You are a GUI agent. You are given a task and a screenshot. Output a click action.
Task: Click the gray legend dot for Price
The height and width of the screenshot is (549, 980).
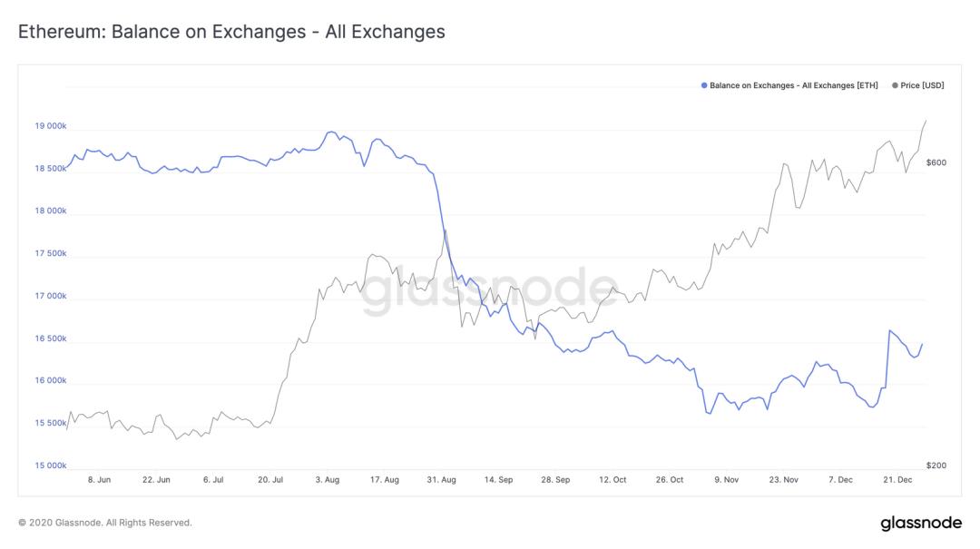pyautogui.click(x=895, y=85)
